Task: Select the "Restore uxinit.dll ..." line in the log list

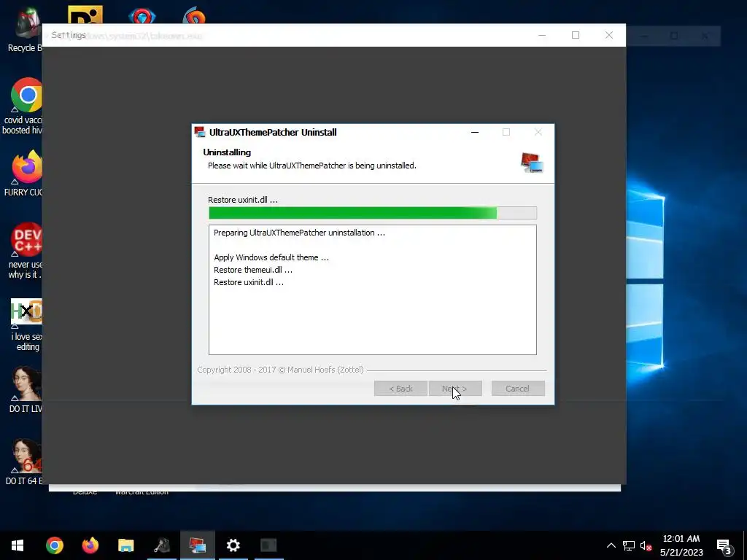Action: (249, 282)
